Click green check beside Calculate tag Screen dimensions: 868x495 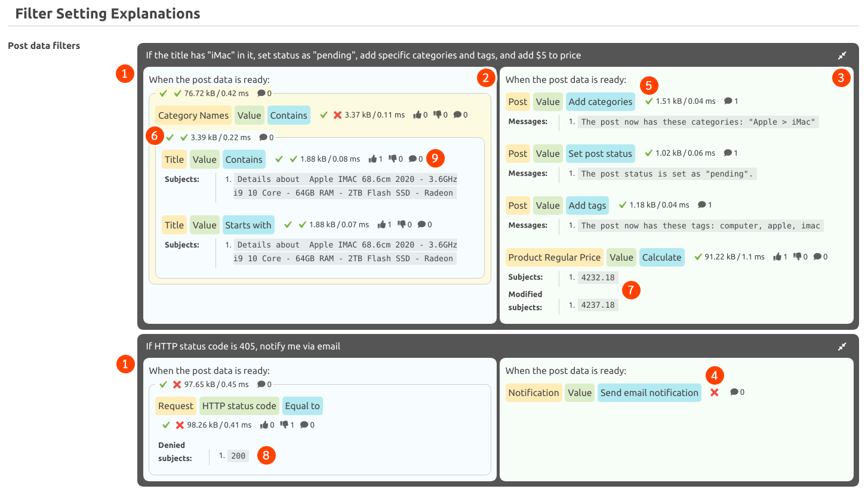pos(698,257)
